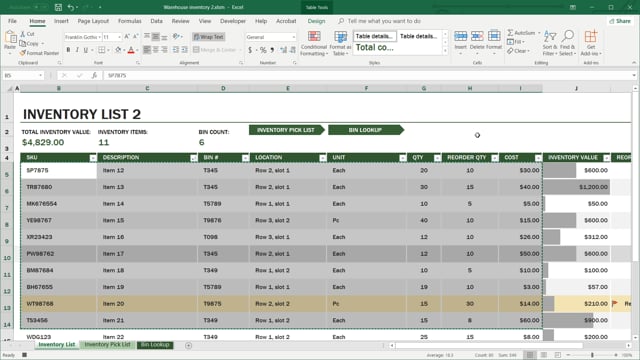Switch to Normal view in the status bar
The width and height of the screenshot is (640, 360).
[x=530, y=355]
